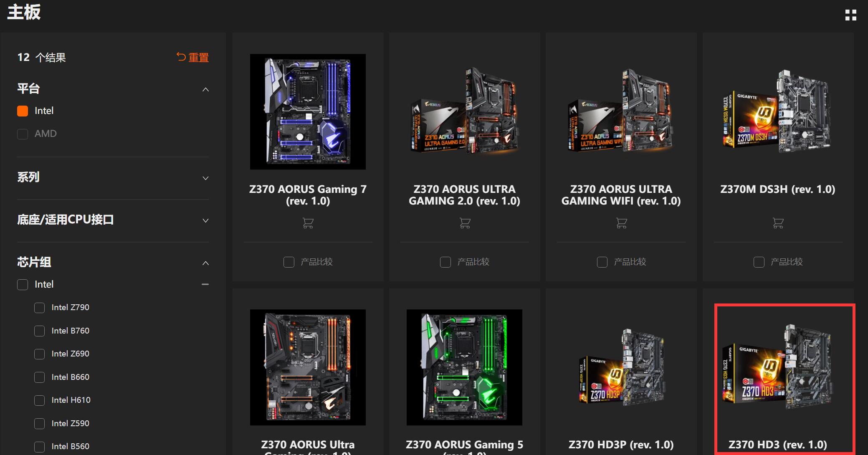This screenshot has width=868, height=455.
Task: Enable the Intel Z790 chipset filter
Action: click(x=39, y=308)
